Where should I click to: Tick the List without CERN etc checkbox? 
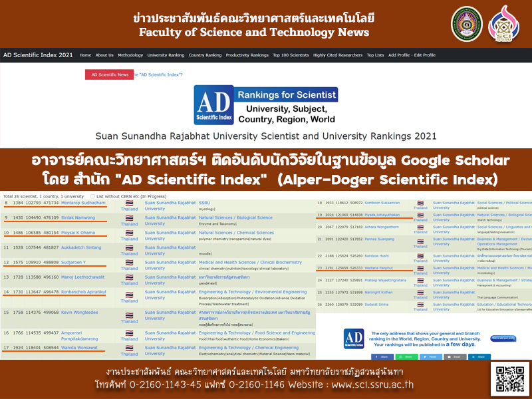[x=92, y=196]
